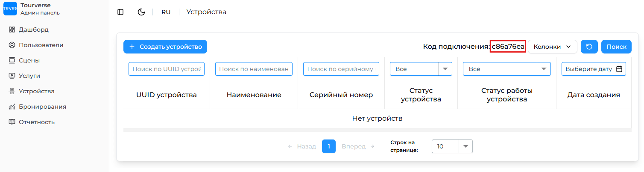
Task: Click the Поиск button
Action: click(616, 47)
